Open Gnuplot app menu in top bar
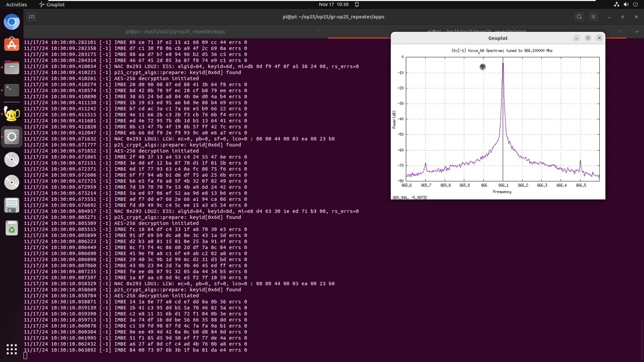Screen dimensions: 644x362 [52, 5]
